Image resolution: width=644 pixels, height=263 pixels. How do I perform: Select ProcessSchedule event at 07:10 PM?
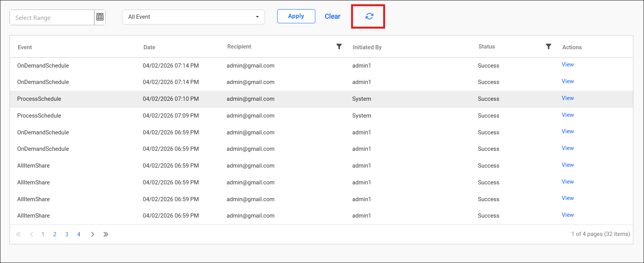[39, 99]
